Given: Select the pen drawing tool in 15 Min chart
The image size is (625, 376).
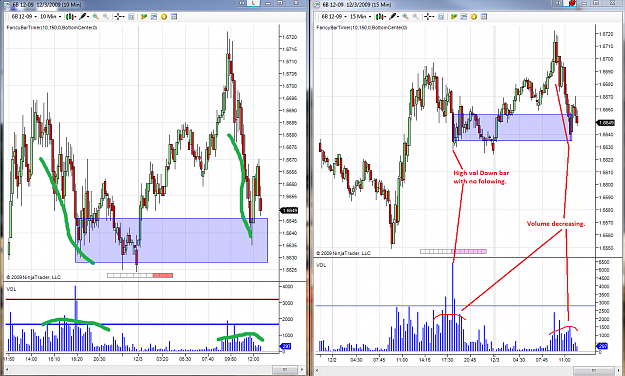Looking at the screenshot, I should tap(393, 17).
